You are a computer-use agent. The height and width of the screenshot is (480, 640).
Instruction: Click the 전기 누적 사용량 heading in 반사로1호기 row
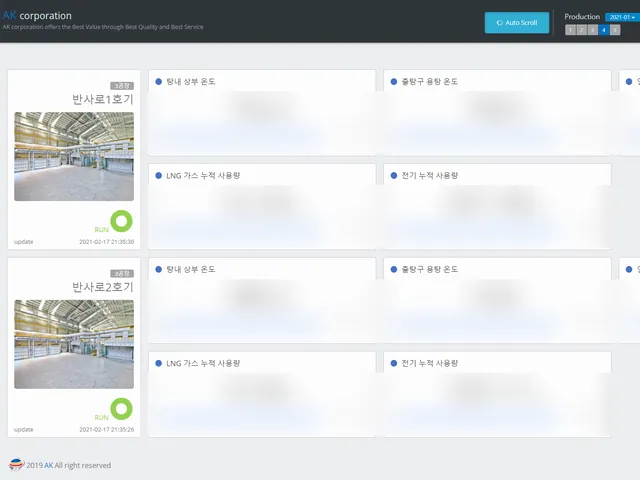click(x=430, y=176)
